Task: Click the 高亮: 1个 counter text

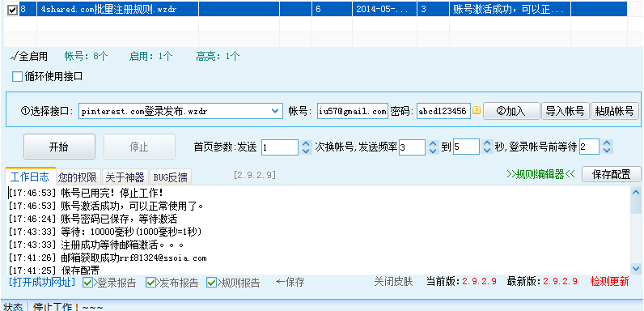Action: coord(218,57)
